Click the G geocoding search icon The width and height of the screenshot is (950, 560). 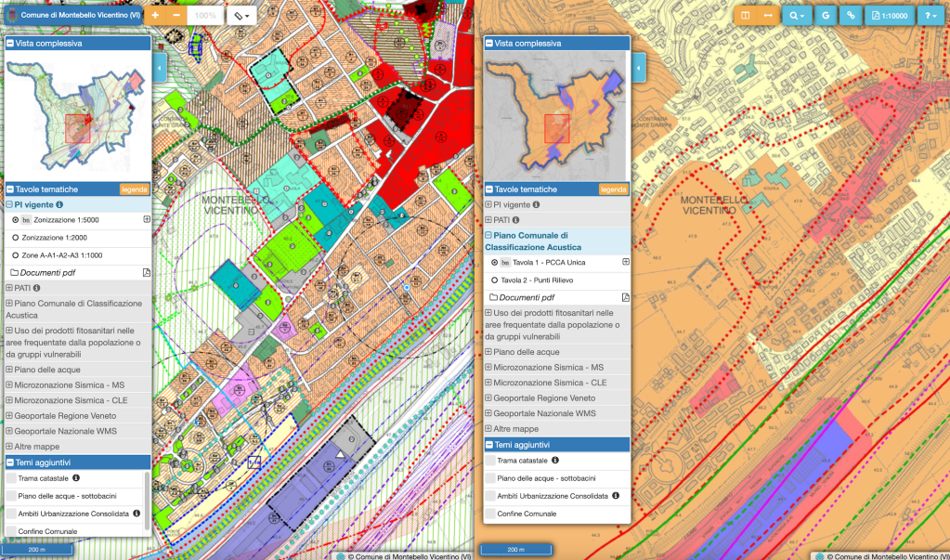826,16
